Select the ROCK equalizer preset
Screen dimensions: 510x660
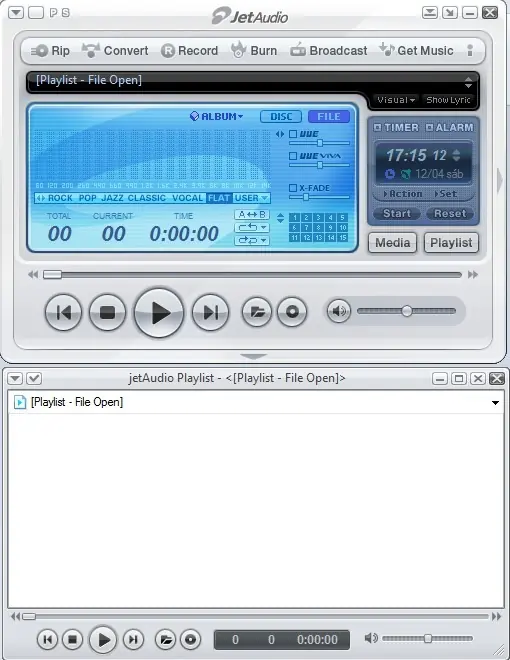click(x=60, y=198)
